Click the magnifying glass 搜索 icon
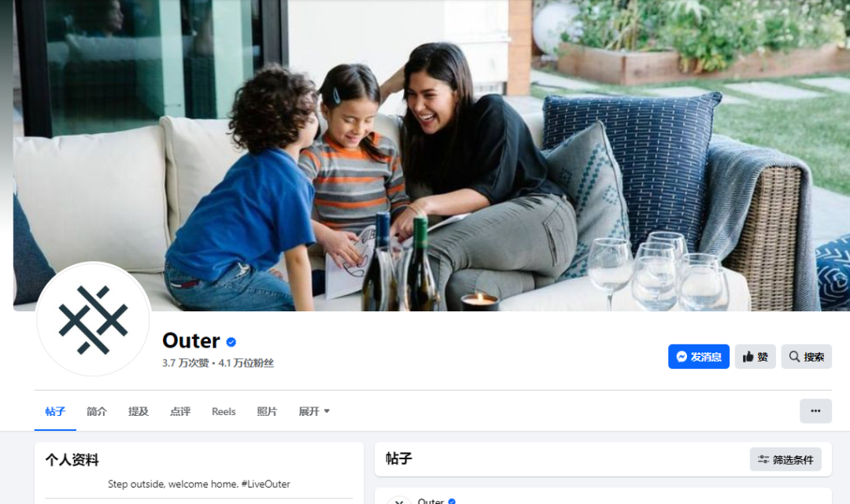The width and height of the screenshot is (850, 504). pyautogui.click(x=794, y=356)
